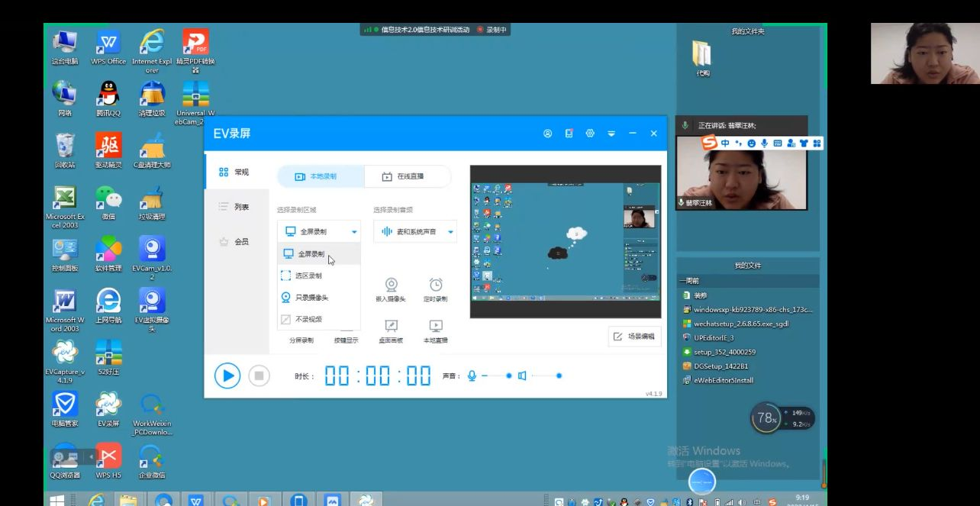The height and width of the screenshot is (506, 980).
Task: Click the phone icon in EV录屏 title bar
Action: 569,134
